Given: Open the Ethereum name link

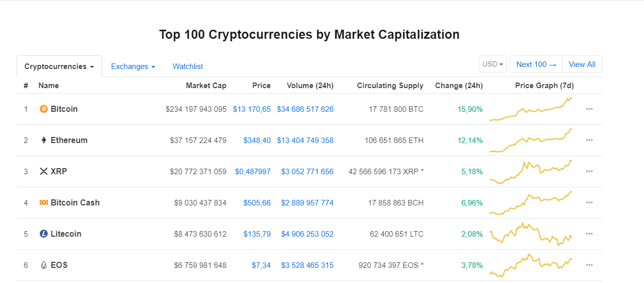Looking at the screenshot, I should (69, 140).
